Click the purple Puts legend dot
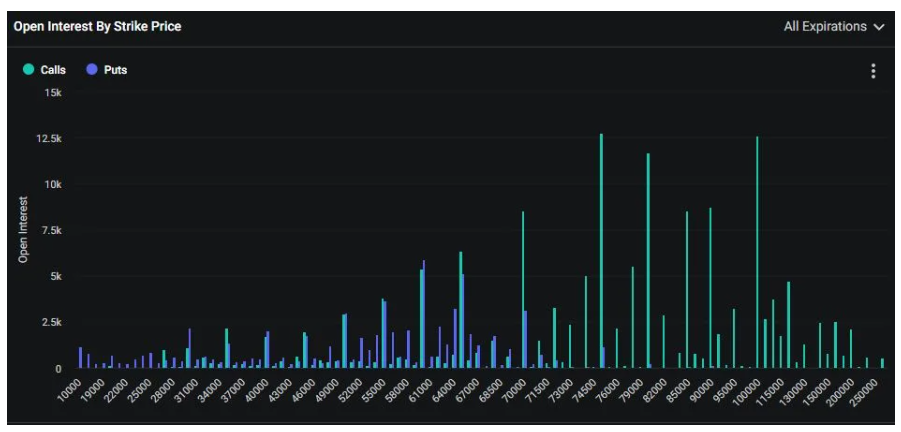 click(x=92, y=70)
